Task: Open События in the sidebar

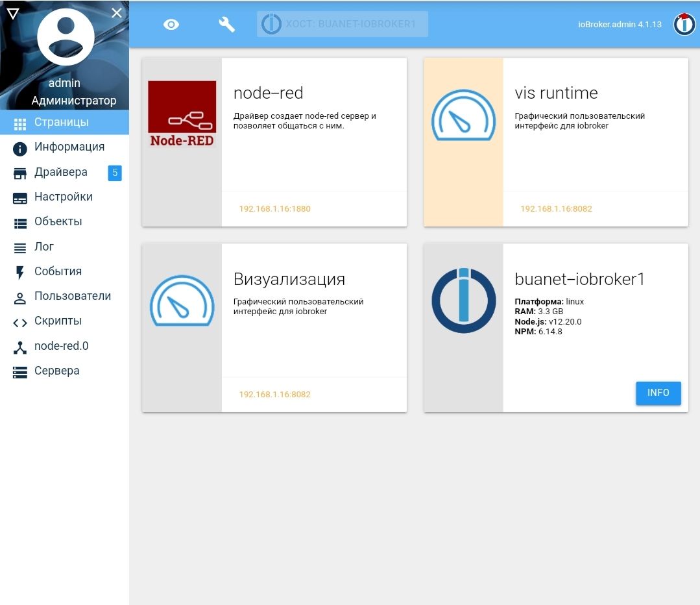Action: [64, 271]
